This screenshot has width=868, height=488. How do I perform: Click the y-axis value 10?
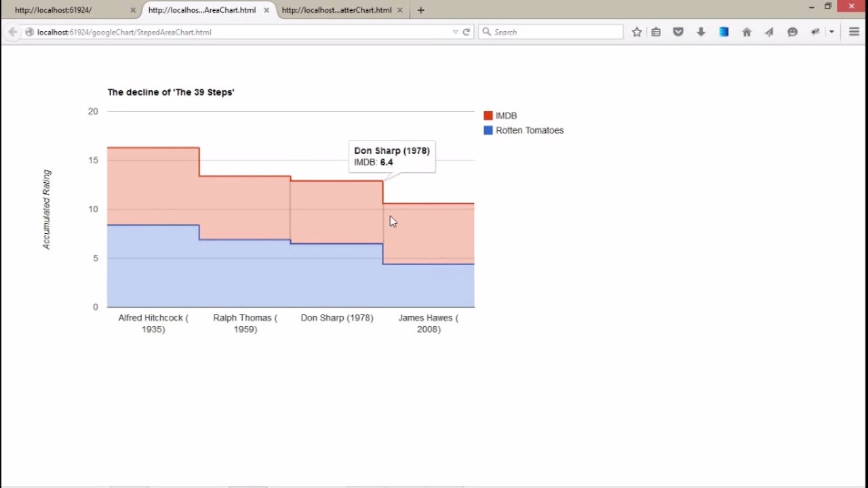(93, 209)
